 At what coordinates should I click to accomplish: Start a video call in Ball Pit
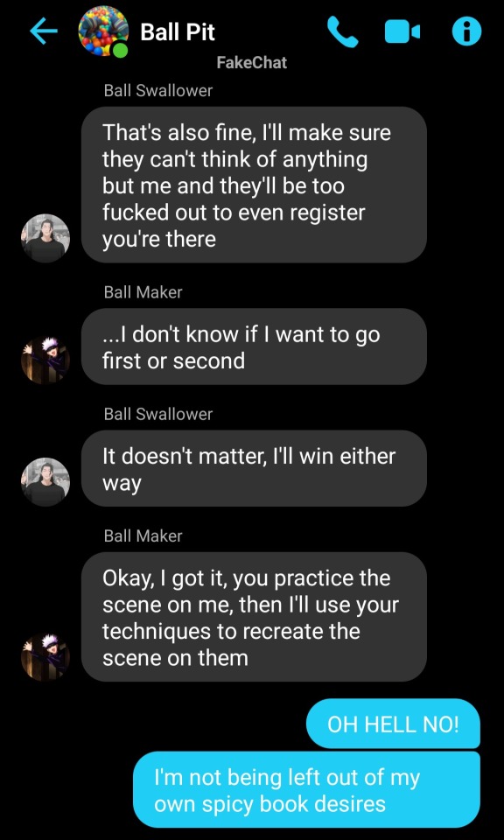pyautogui.click(x=402, y=32)
